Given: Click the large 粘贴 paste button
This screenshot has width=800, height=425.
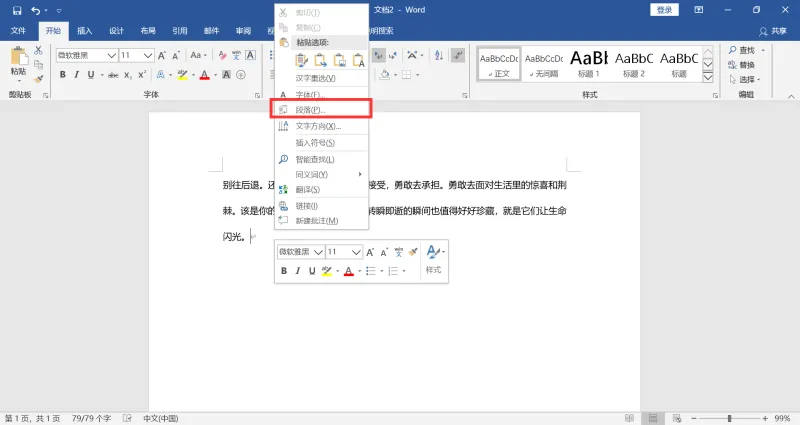Looking at the screenshot, I should 18,65.
